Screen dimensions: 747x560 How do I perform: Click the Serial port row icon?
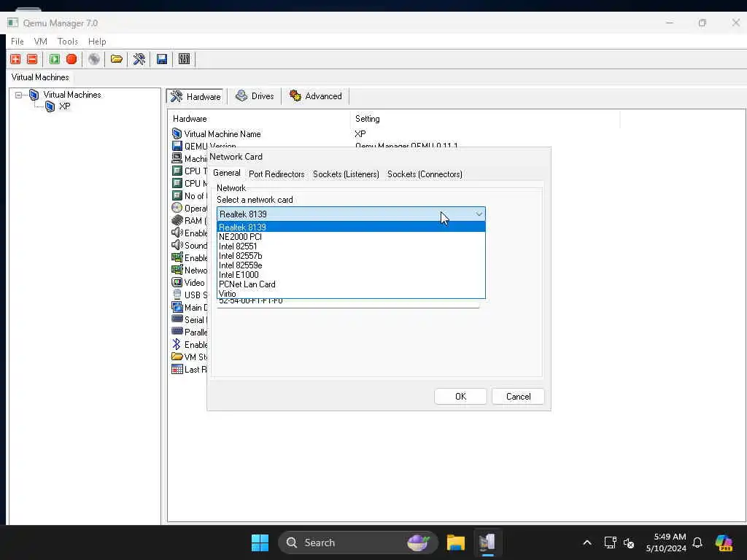(177, 319)
